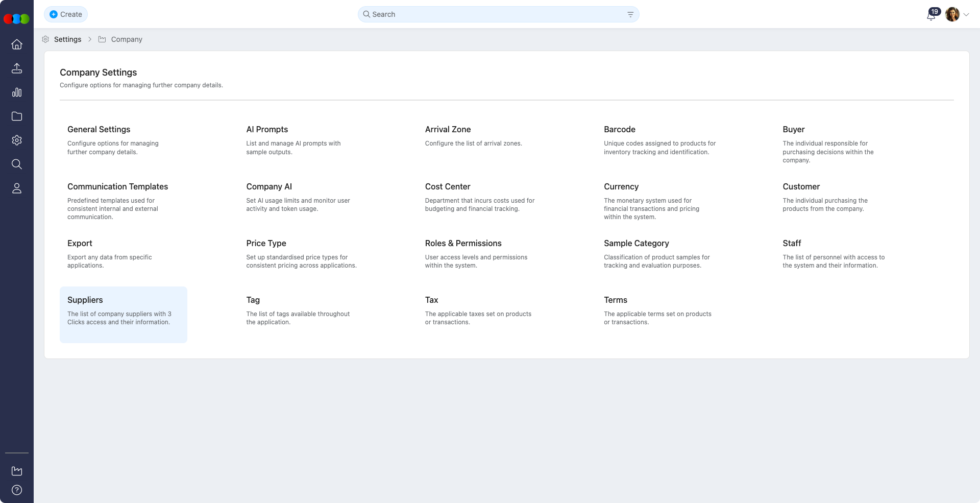Select the Currency settings option
The height and width of the screenshot is (503, 980).
pos(621,187)
